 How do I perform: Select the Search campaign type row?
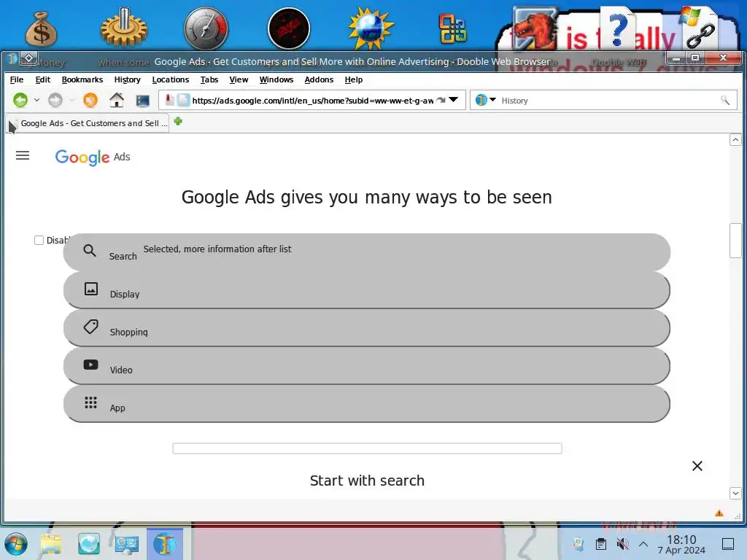tap(367, 252)
